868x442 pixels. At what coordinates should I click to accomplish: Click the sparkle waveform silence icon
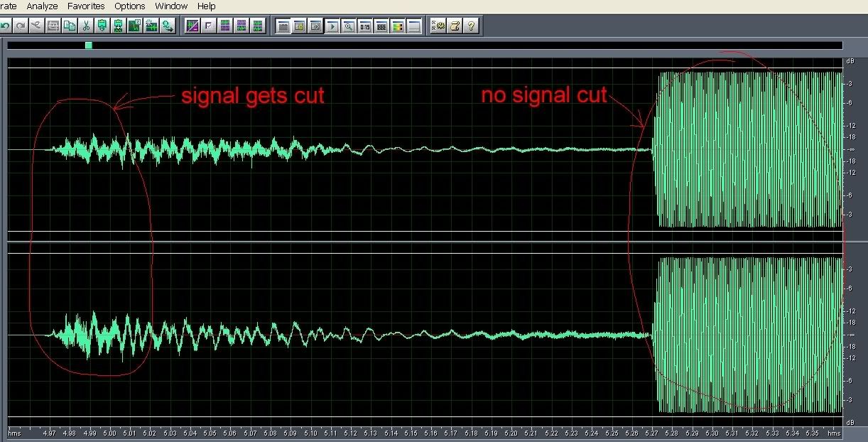(x=151, y=26)
